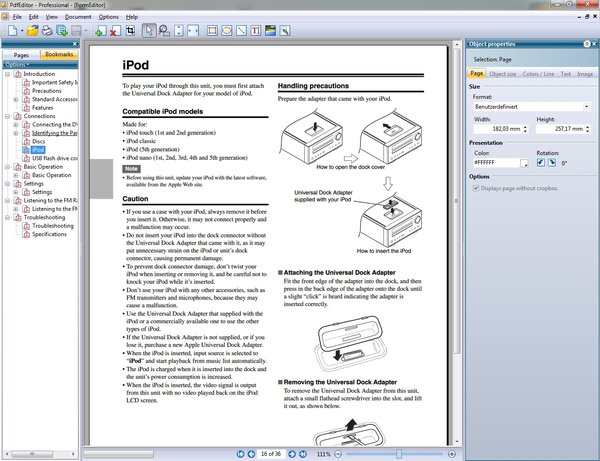Open the Format dropdown in Size section
The image size is (600, 461).
530,106
